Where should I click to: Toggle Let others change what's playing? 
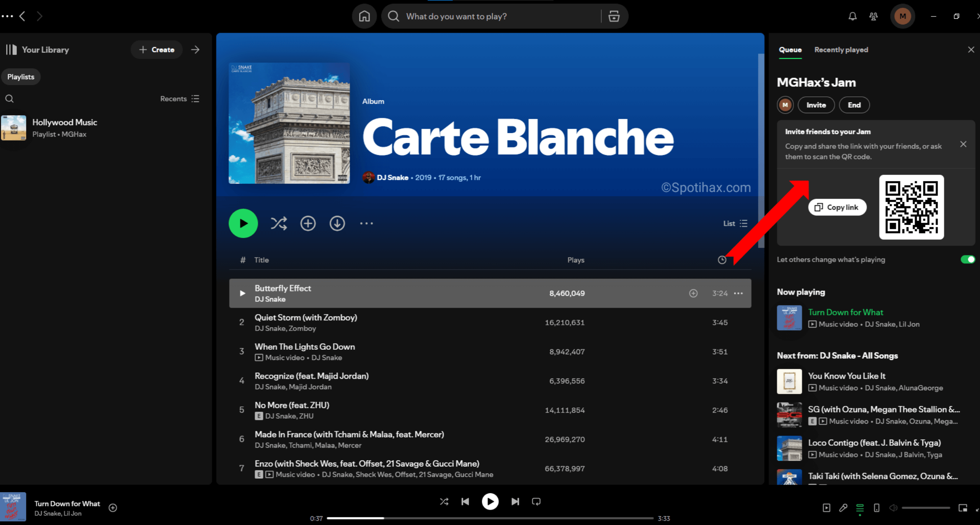968,260
